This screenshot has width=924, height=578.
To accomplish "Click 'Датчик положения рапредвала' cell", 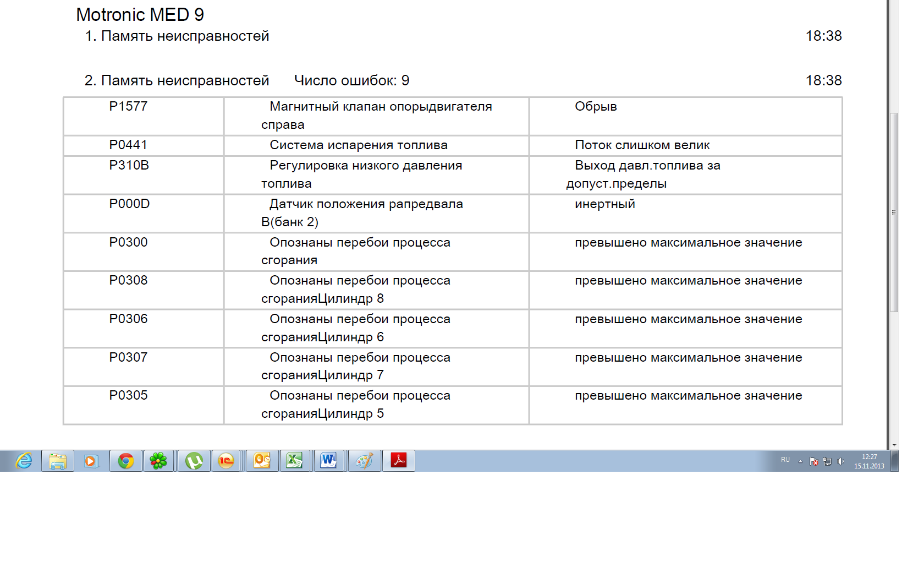I will coord(377,214).
